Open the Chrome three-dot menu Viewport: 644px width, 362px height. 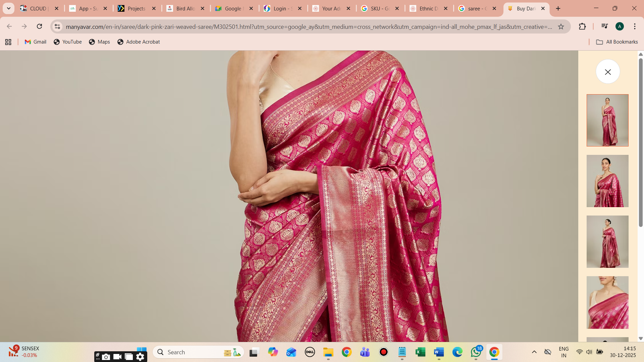(x=635, y=27)
